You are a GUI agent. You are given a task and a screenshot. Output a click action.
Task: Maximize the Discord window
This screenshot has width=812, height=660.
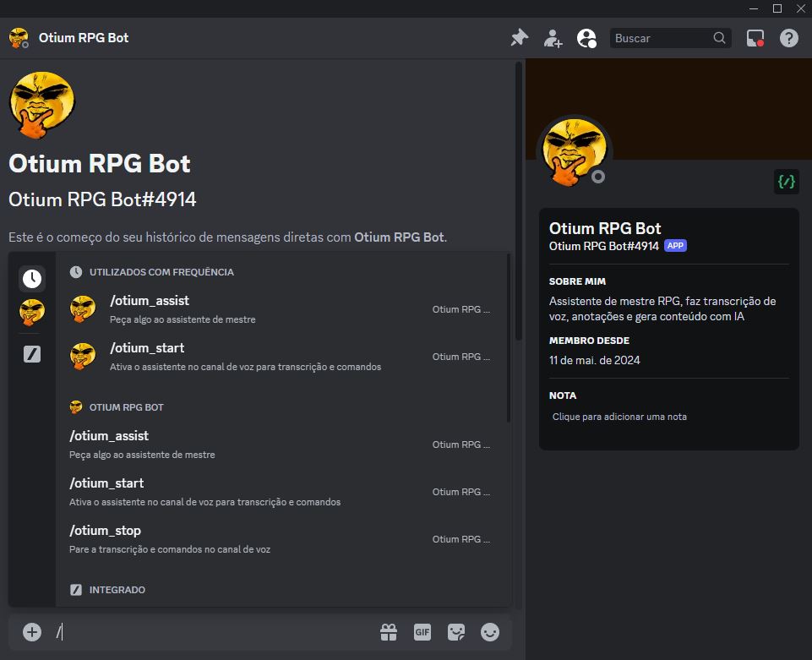pyautogui.click(x=777, y=8)
